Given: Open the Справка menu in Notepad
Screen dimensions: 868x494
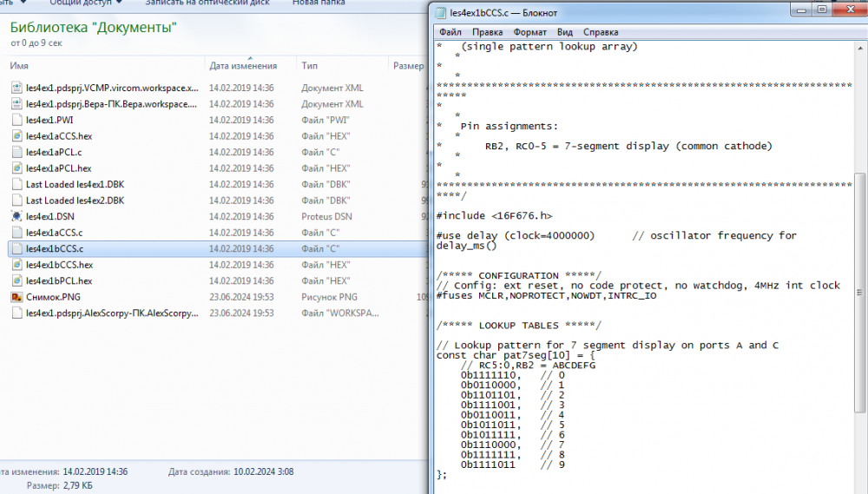Looking at the screenshot, I should pos(601,32).
